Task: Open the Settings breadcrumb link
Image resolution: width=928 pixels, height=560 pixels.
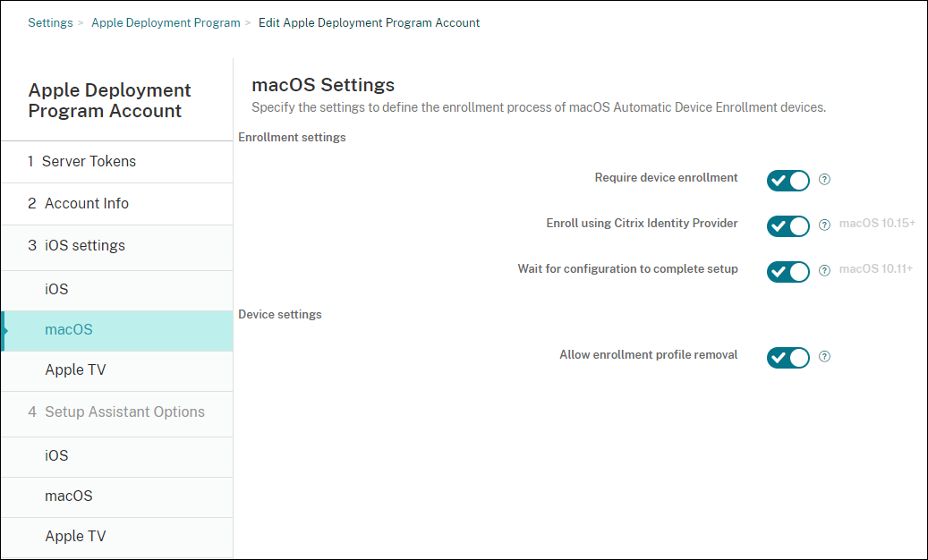Action: click(x=50, y=22)
